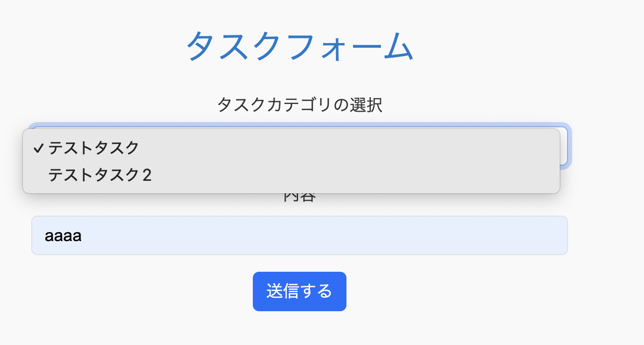This screenshot has width=644, height=345.
Task: Focus the 内容 text field containing aaaa
Action: [300, 235]
